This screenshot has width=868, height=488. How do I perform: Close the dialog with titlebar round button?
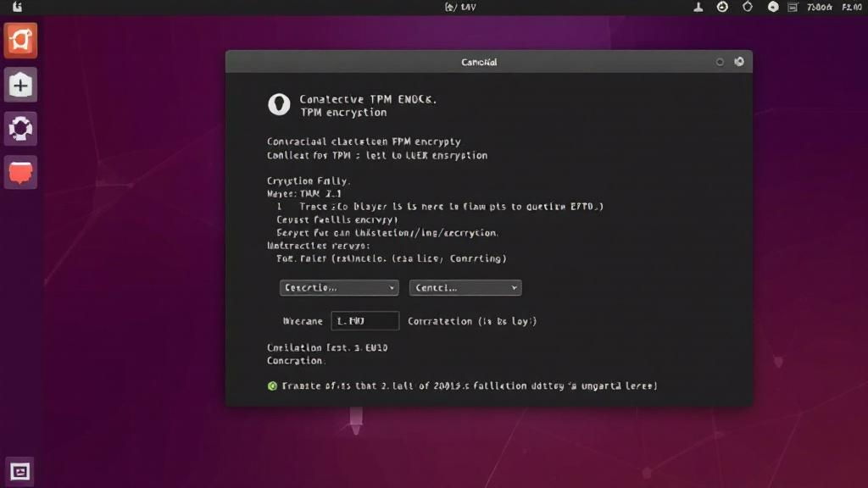click(x=739, y=61)
